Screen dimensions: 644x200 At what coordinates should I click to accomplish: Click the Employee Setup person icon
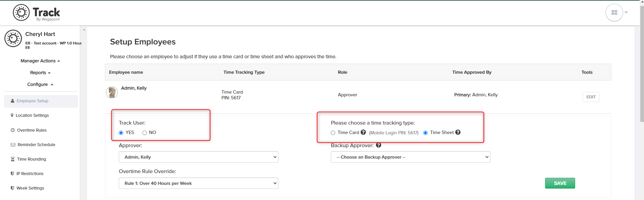[x=12, y=101]
